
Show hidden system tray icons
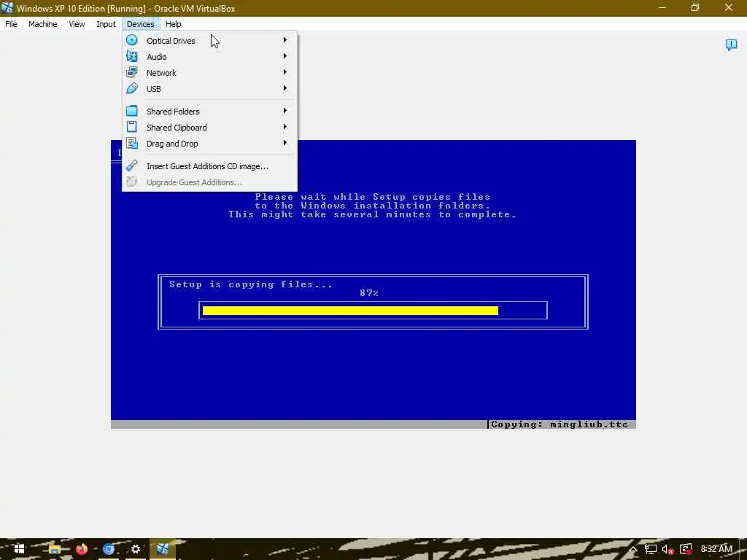click(633, 550)
